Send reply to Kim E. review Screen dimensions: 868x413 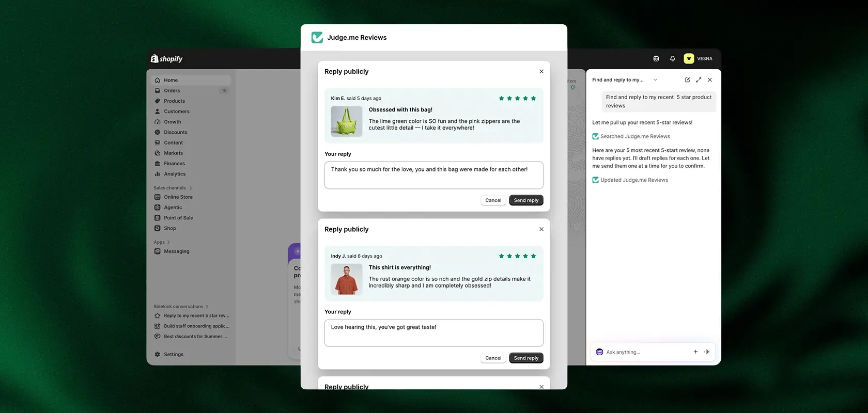pos(526,200)
